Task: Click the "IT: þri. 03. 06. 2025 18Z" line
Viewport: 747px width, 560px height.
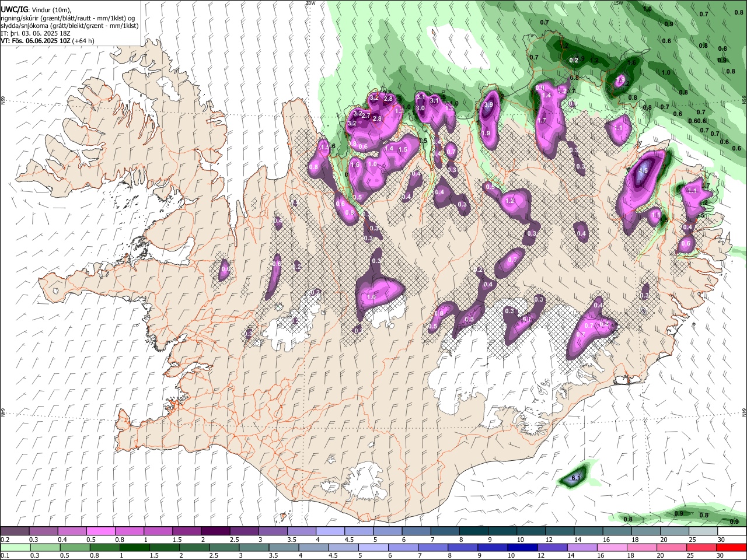Action: pyautogui.click(x=35, y=33)
